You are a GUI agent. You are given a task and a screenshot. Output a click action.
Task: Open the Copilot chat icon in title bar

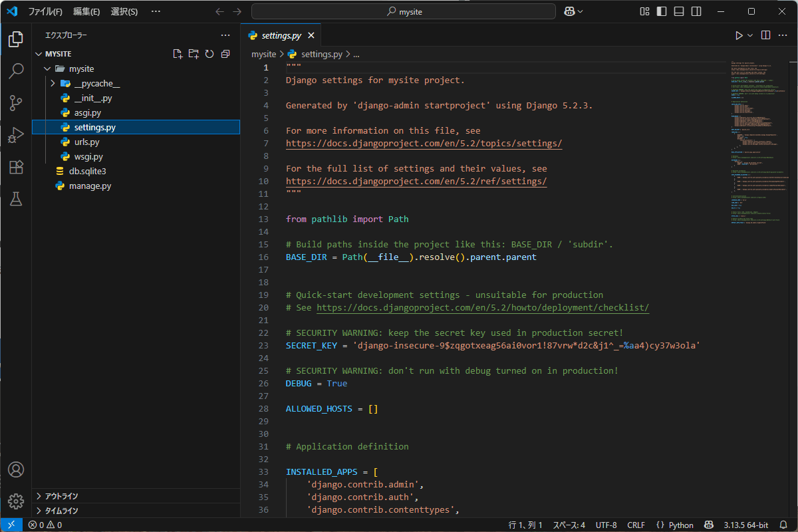pyautogui.click(x=569, y=11)
